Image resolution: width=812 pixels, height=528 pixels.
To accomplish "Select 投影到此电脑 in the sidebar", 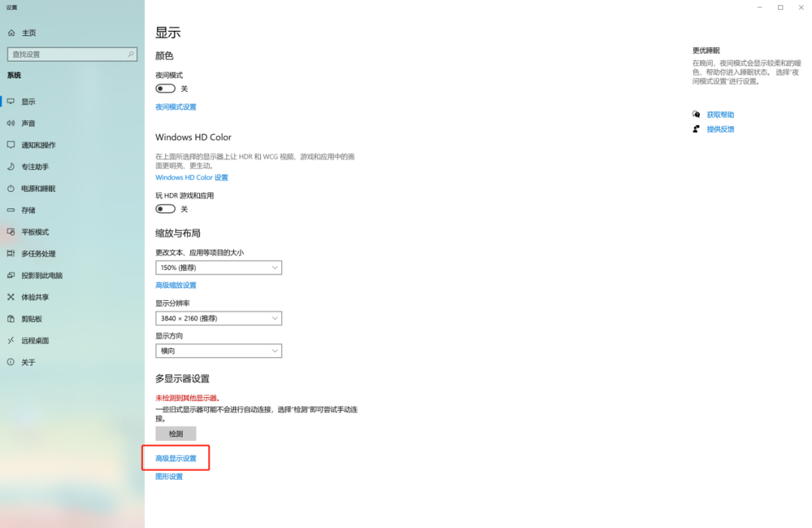I will click(42, 275).
